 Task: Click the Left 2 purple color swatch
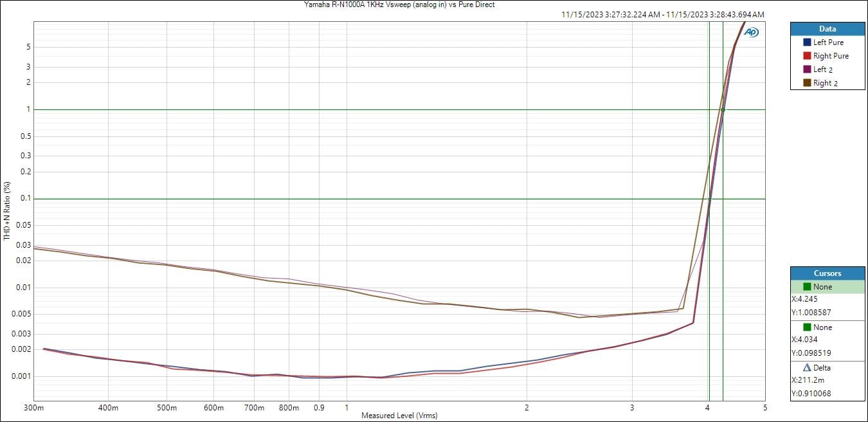tap(807, 69)
